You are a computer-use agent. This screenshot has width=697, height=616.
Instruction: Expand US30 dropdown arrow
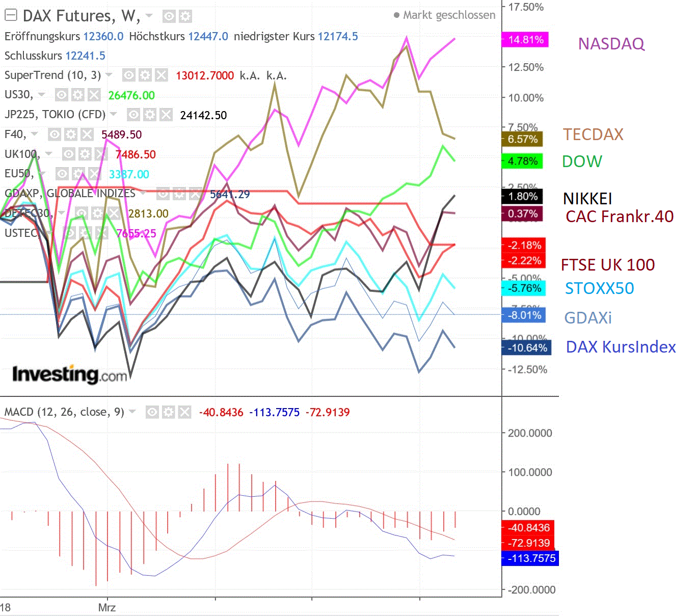[42, 95]
